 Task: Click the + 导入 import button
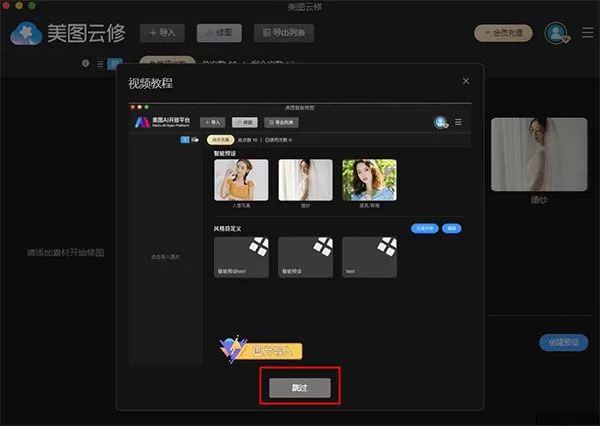162,33
